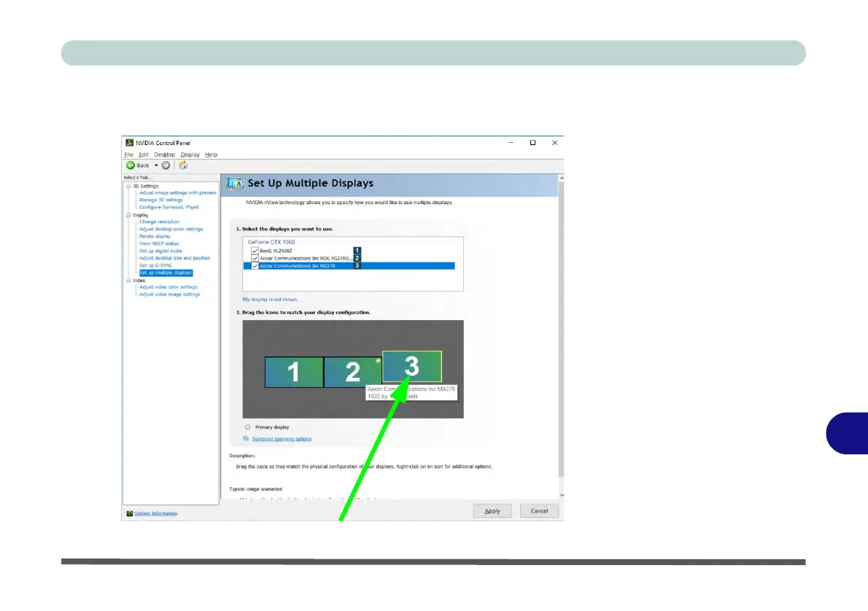Open the Desktop menu
Image resolution: width=868 pixels, height=611 pixels.
point(164,155)
